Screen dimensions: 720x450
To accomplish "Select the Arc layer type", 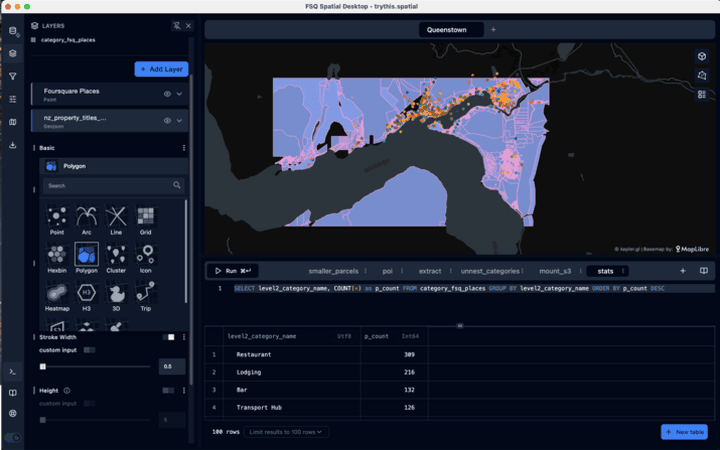I will pos(87,215).
